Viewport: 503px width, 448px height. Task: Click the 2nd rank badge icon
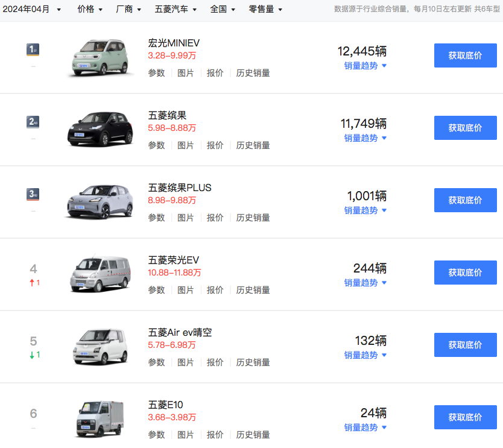pyautogui.click(x=33, y=122)
